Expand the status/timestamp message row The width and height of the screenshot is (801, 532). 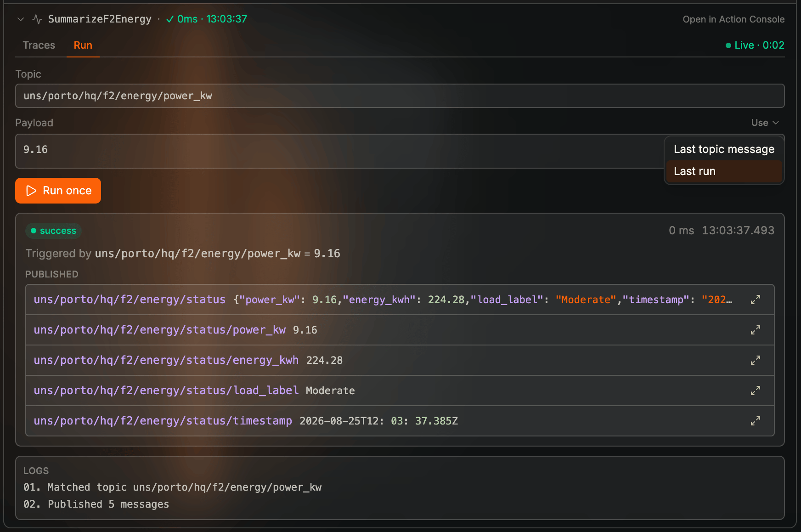[x=755, y=421]
